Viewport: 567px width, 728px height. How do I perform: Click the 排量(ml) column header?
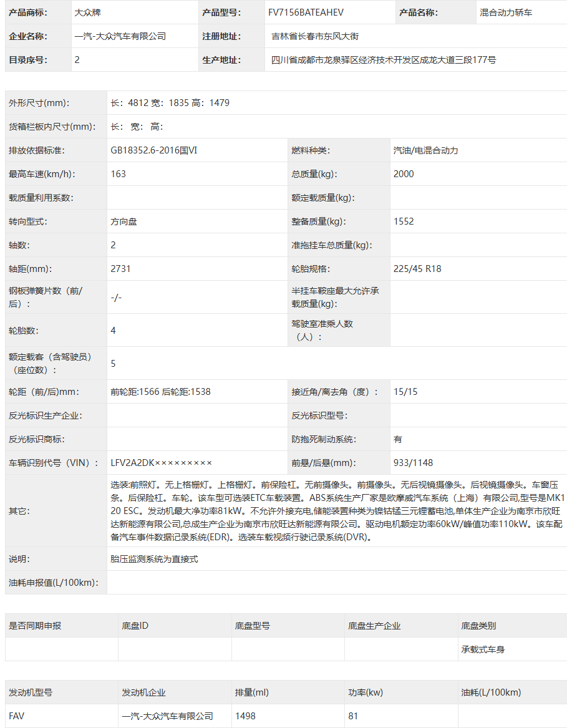(x=252, y=692)
